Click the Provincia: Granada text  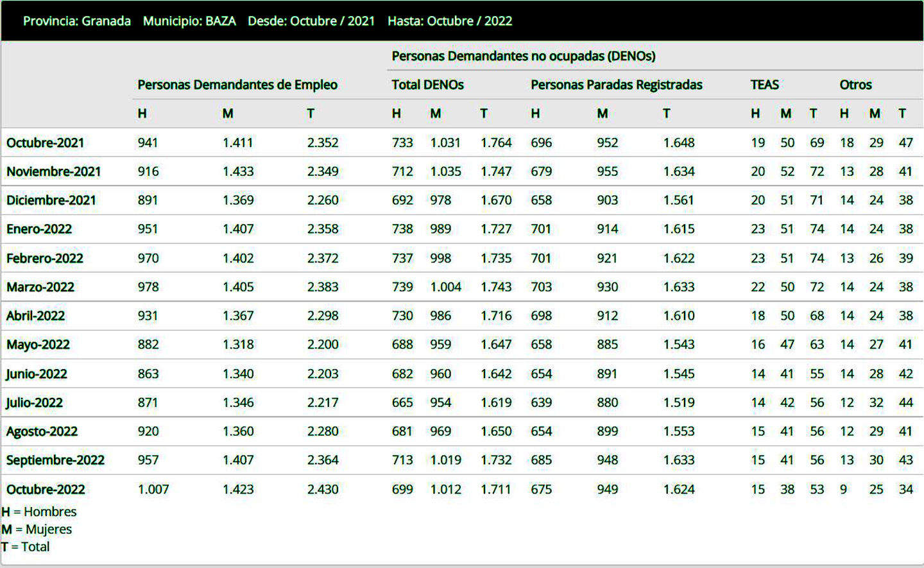[x=77, y=21]
